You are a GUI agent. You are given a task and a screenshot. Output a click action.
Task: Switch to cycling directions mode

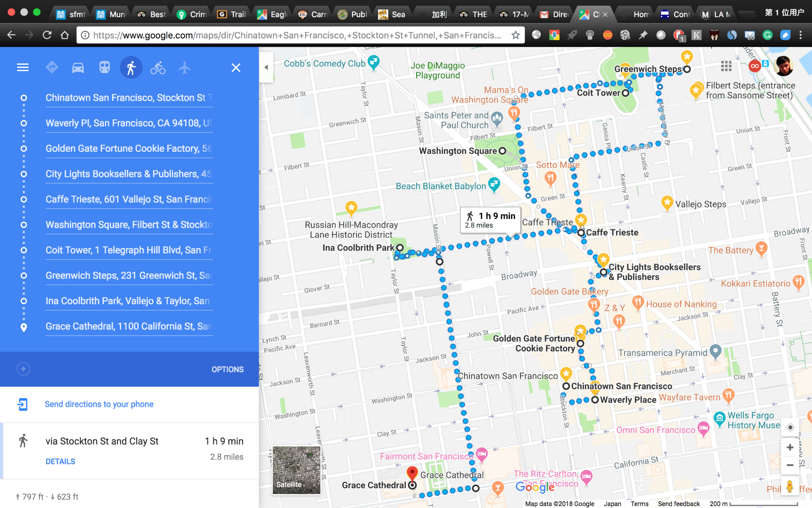(158, 68)
